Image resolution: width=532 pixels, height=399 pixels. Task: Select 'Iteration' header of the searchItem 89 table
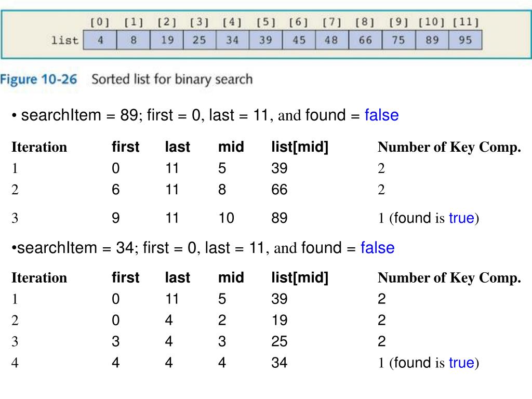pyautogui.click(x=39, y=147)
